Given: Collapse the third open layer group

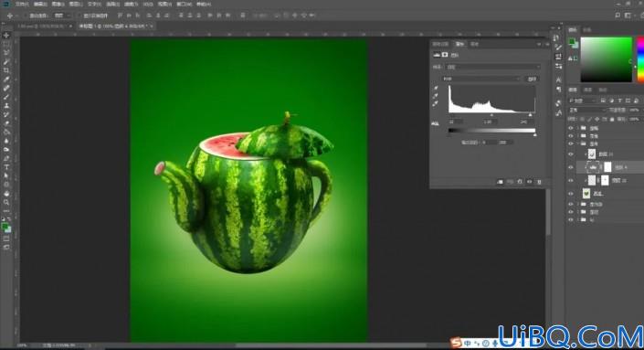Looking at the screenshot, I should 578,143.
